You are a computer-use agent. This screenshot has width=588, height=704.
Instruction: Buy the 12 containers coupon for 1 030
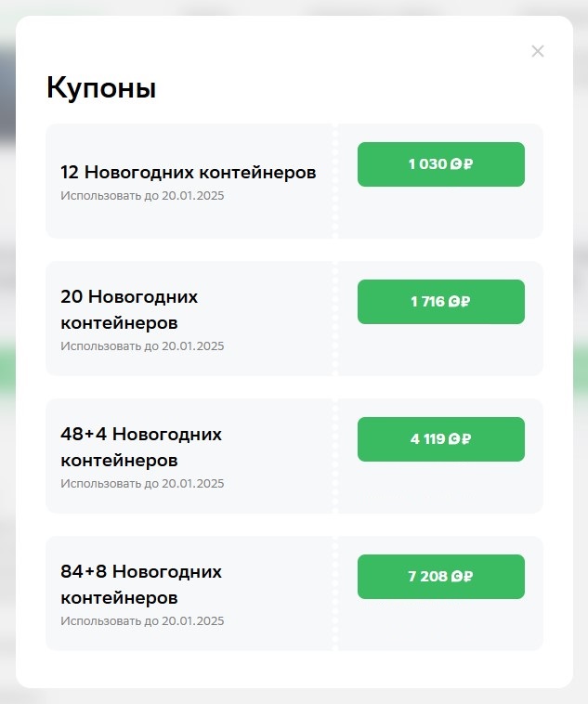[x=440, y=164]
